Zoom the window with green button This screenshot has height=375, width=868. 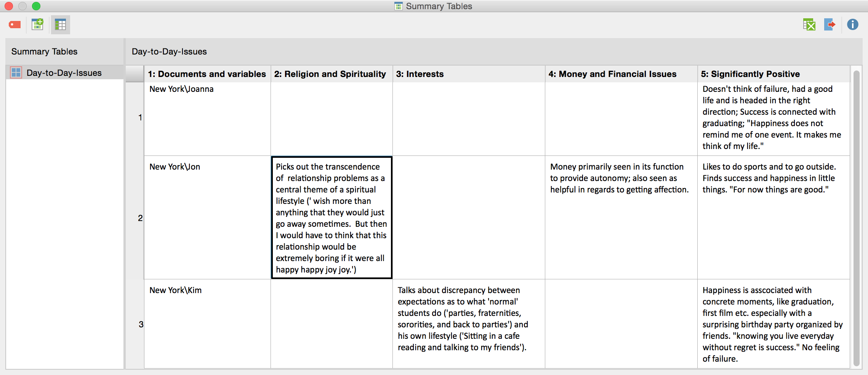coord(36,6)
